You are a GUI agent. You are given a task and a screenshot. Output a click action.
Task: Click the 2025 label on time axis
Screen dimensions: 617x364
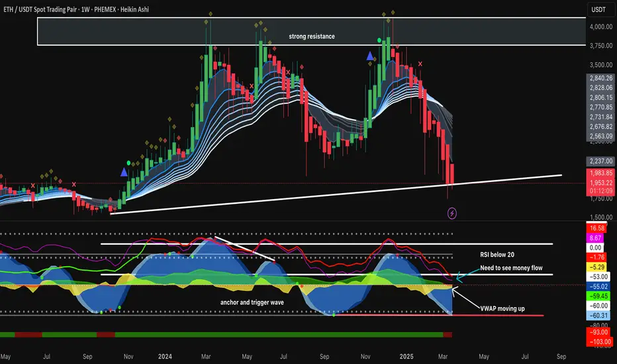pos(406,357)
